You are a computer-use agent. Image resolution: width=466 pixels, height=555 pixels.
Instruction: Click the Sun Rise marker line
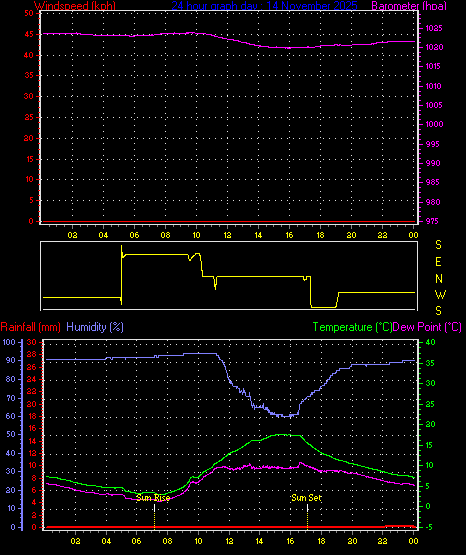pyautogui.click(x=154, y=516)
